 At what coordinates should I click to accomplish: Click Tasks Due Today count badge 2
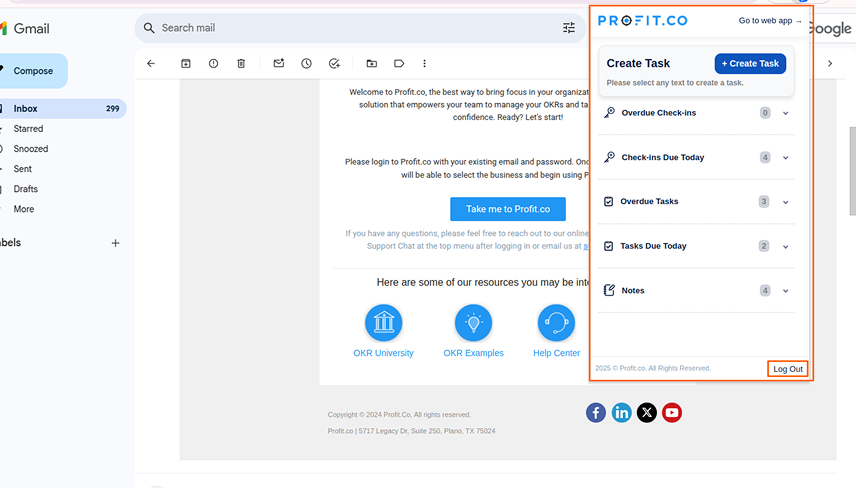coord(764,246)
